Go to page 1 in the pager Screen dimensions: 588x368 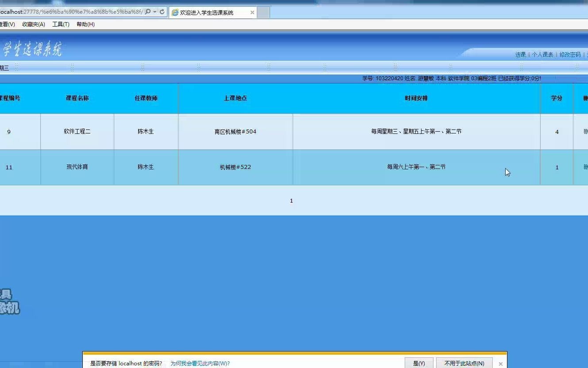pos(291,201)
